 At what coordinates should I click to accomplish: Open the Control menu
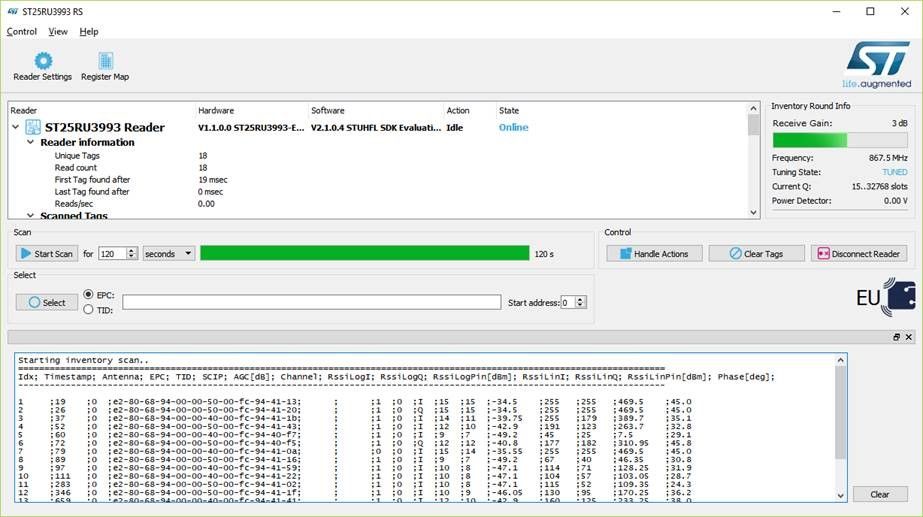22,32
